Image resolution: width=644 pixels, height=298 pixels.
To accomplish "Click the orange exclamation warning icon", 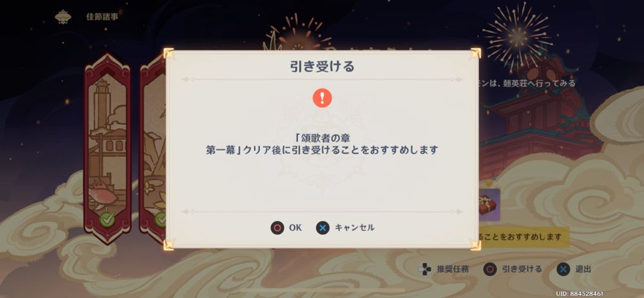I will [322, 98].
